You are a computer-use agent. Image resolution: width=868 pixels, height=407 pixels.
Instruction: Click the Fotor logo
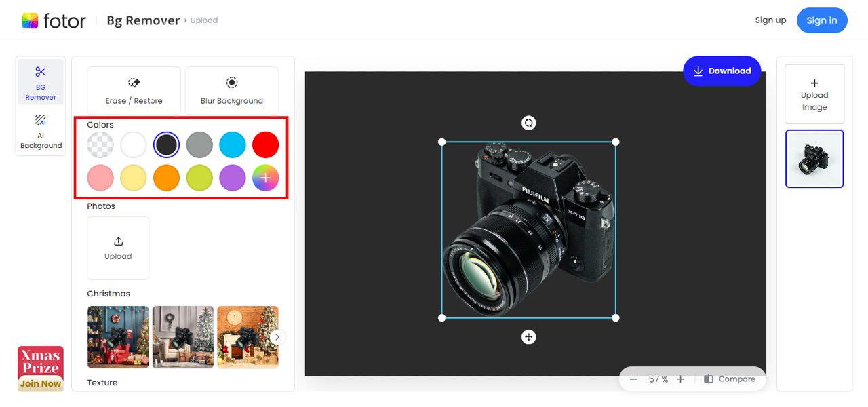pyautogui.click(x=54, y=20)
